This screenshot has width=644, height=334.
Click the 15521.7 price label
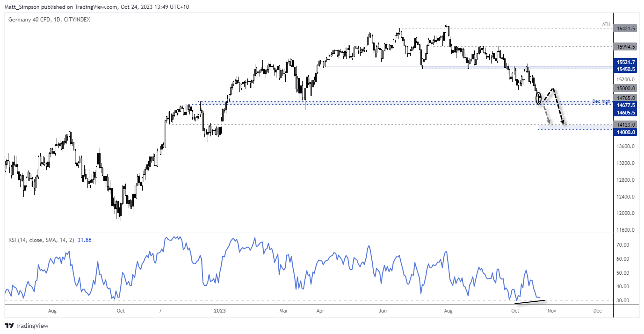click(x=626, y=62)
